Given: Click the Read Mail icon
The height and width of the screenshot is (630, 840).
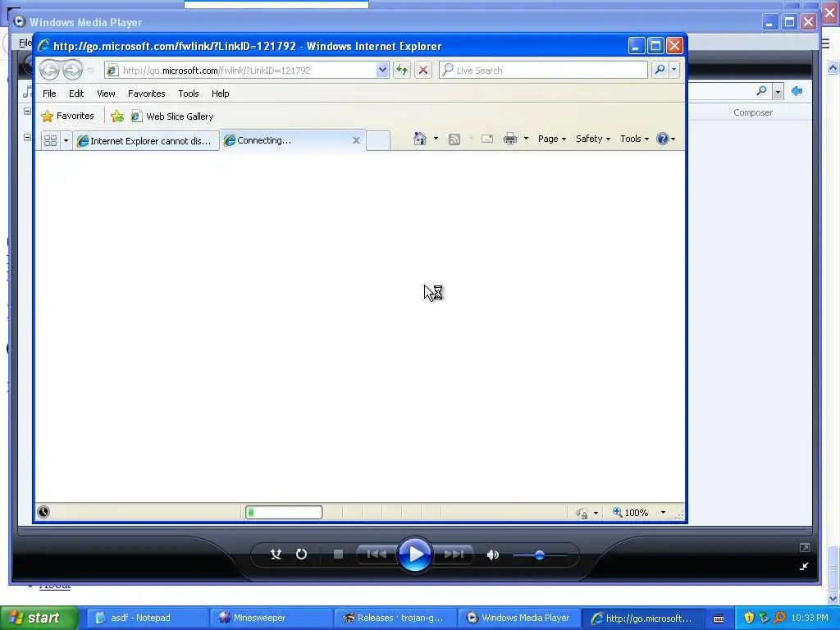Looking at the screenshot, I should (x=487, y=139).
